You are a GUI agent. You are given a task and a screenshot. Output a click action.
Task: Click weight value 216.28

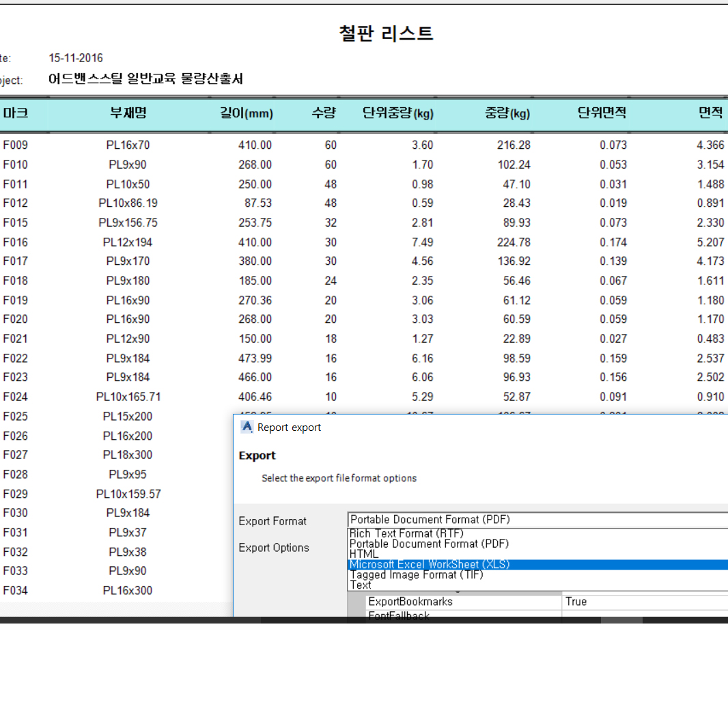coord(514,145)
